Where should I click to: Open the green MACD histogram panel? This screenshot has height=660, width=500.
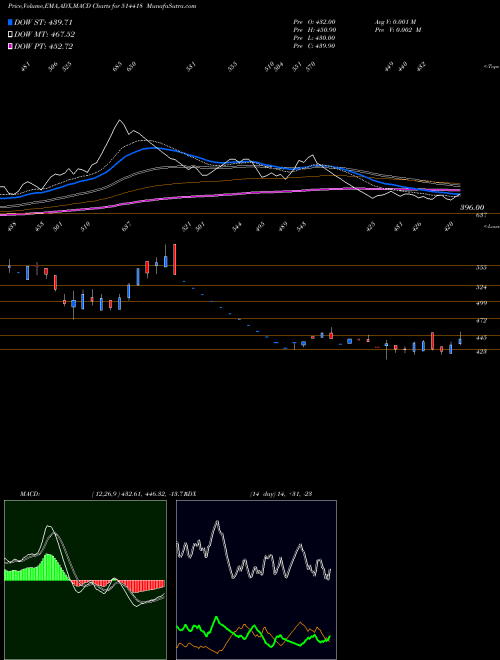[85, 580]
